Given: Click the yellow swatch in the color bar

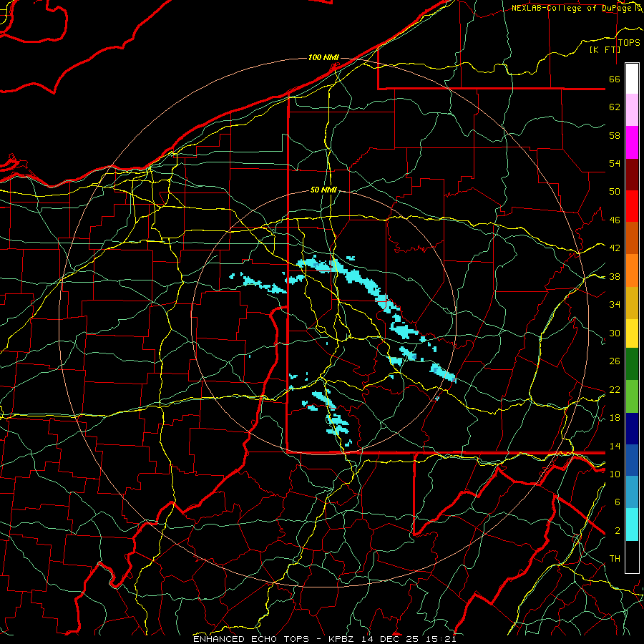Looking at the screenshot, I should tap(632, 333).
